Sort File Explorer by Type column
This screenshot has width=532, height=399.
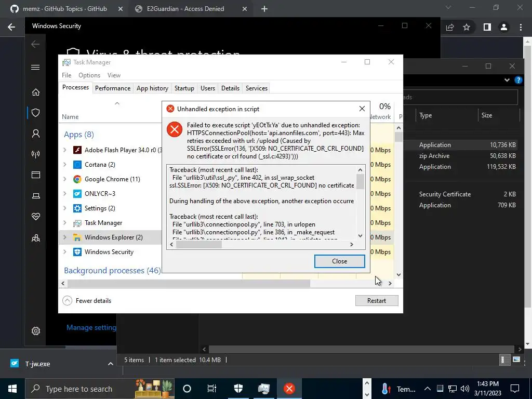coord(446,115)
